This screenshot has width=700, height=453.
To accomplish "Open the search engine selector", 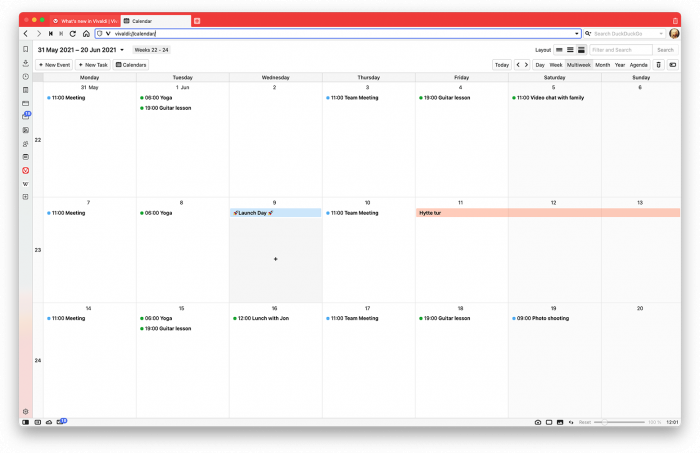I will (x=588, y=33).
